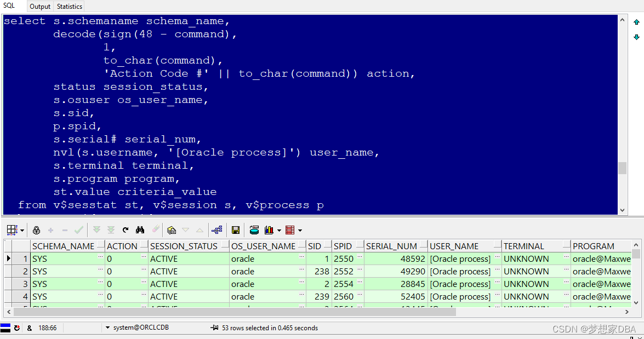Click SQL editor scrollbar up arrow
644x339 pixels.
click(x=622, y=20)
